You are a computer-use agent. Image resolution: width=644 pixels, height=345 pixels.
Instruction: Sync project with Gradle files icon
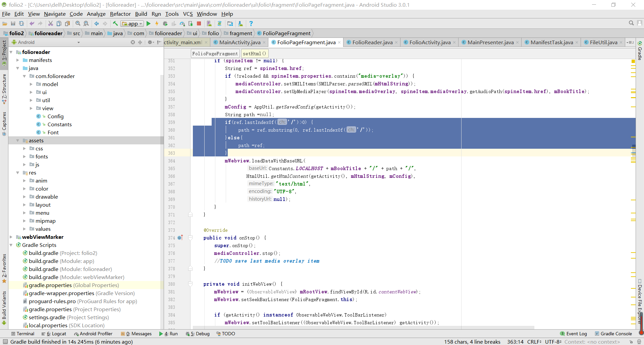(x=220, y=23)
